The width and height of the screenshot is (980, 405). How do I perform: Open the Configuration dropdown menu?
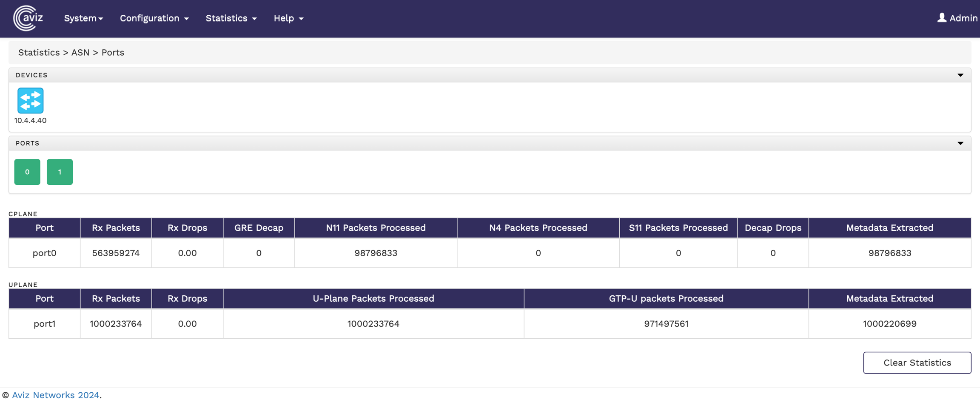(x=154, y=18)
